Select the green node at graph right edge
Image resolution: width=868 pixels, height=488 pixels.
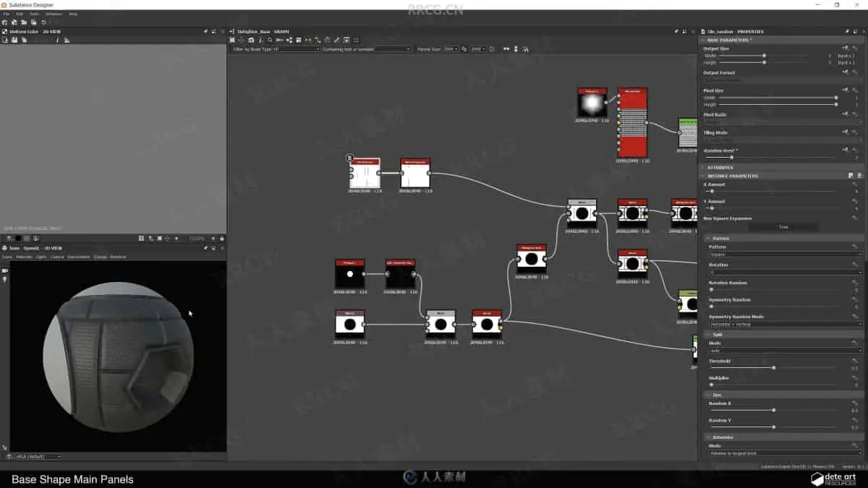coord(688,133)
